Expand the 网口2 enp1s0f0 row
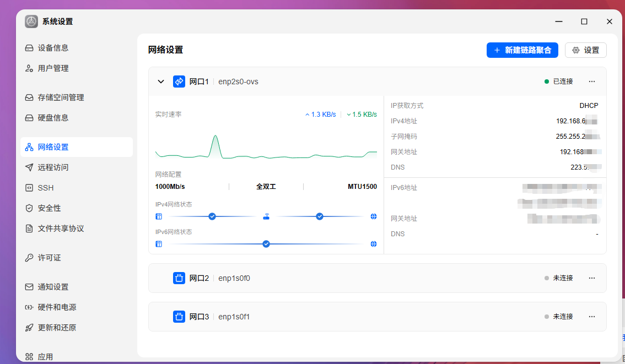The width and height of the screenshot is (625, 364). [x=378, y=278]
